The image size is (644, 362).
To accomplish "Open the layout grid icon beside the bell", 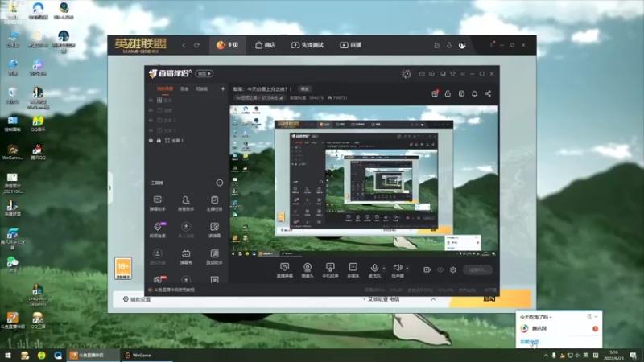I will click(x=461, y=93).
